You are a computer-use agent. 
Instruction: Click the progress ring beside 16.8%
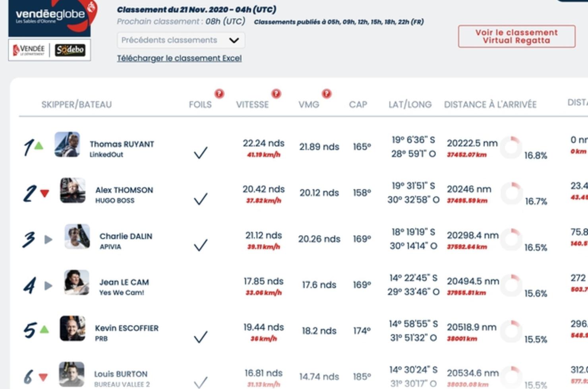[511, 147]
